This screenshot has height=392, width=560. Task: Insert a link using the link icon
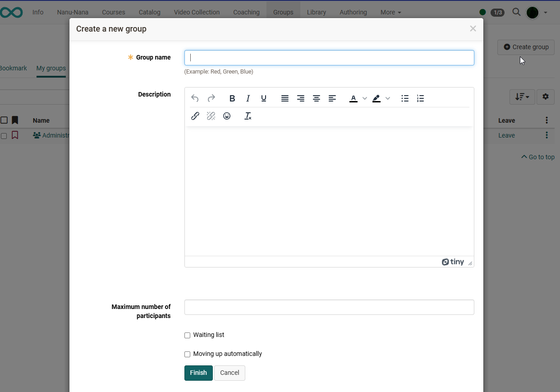(195, 116)
